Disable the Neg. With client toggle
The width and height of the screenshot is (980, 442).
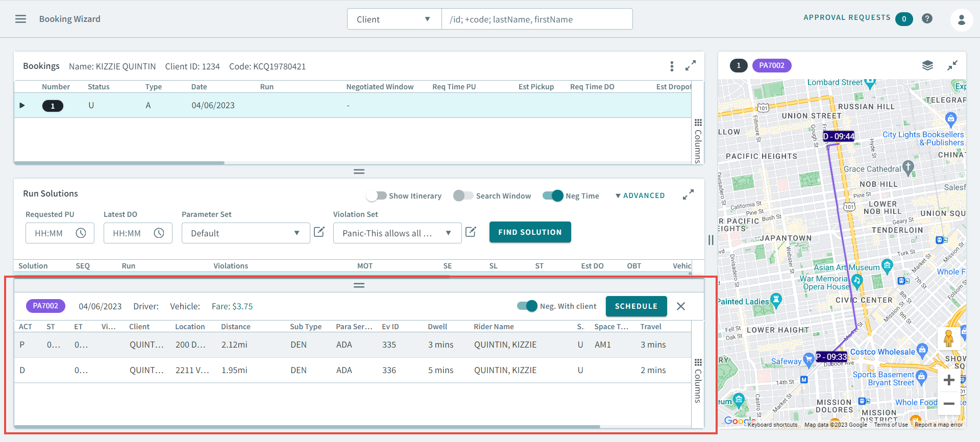[527, 306]
